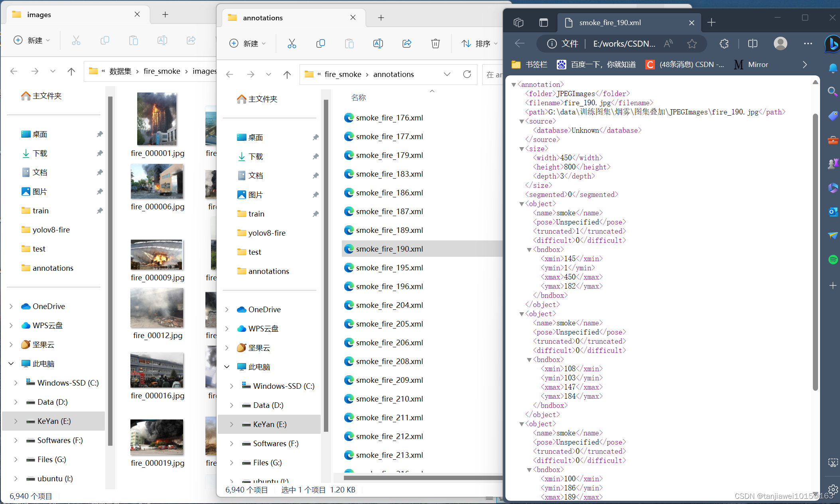
Task: Click the 新建 button in images window
Action: [x=32, y=40]
